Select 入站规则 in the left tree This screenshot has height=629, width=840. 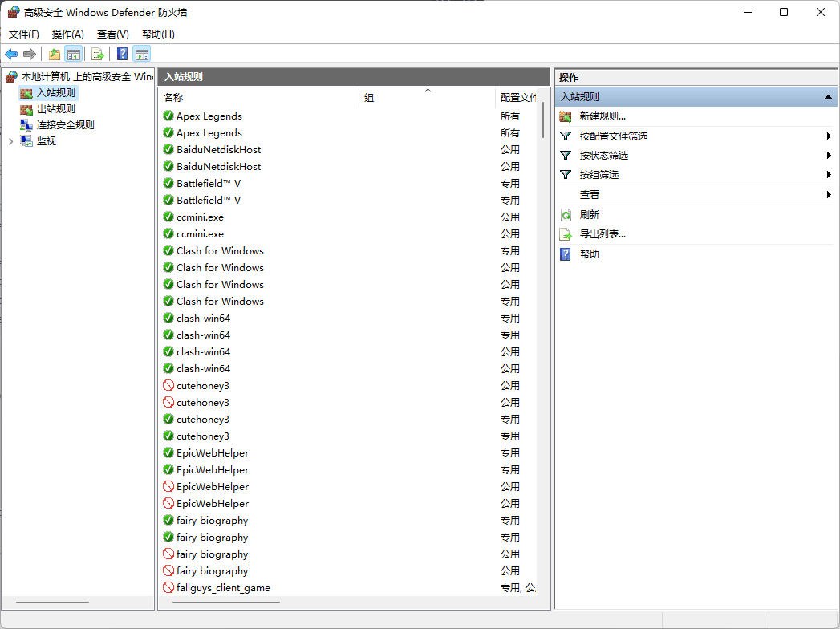55,93
